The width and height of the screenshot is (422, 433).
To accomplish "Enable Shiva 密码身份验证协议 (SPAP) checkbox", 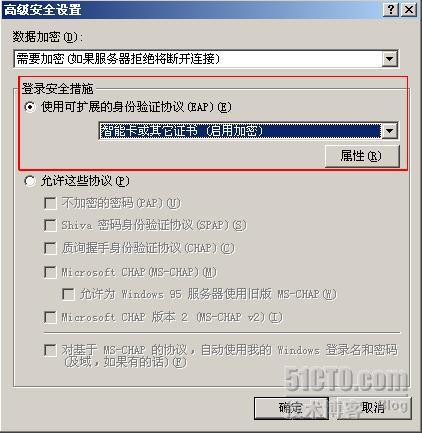I will [50, 225].
